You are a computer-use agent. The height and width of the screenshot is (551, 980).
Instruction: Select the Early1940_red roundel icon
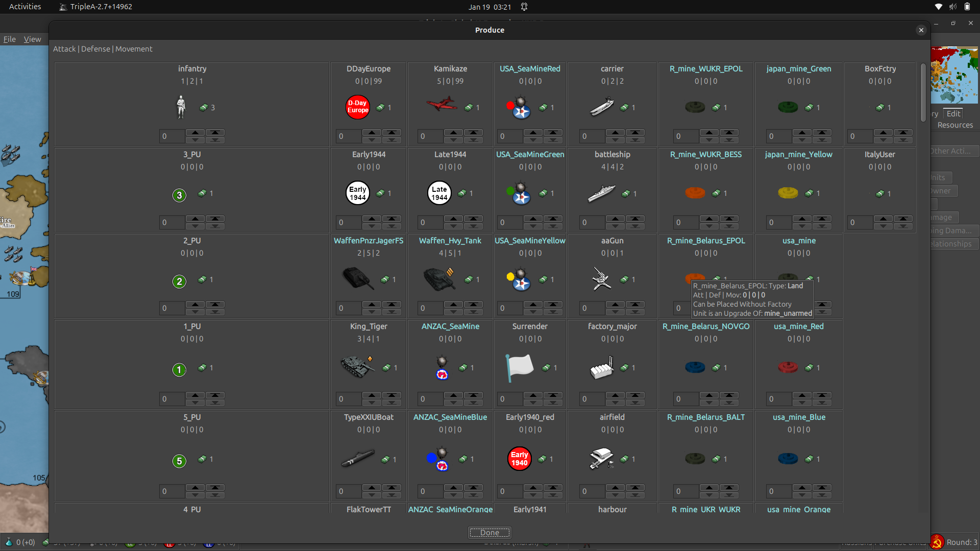[519, 458]
